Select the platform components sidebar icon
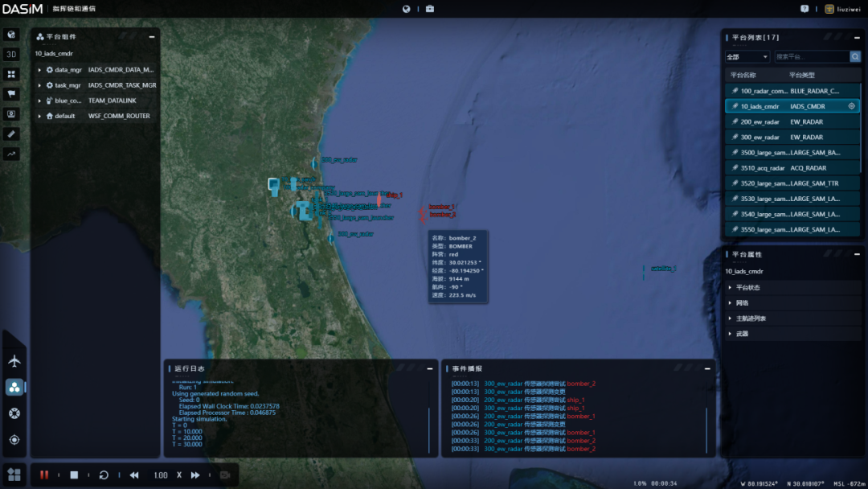Screen dimensions: 868x489 pos(14,387)
